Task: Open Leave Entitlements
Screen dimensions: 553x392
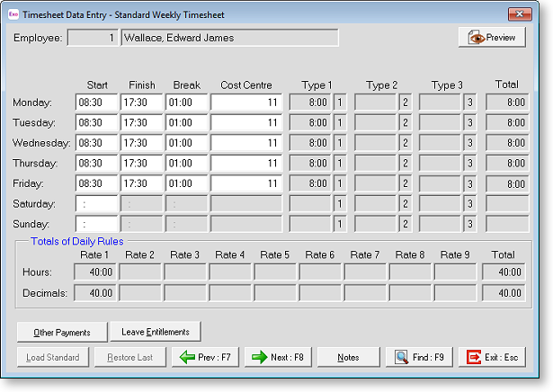Action: tap(156, 332)
